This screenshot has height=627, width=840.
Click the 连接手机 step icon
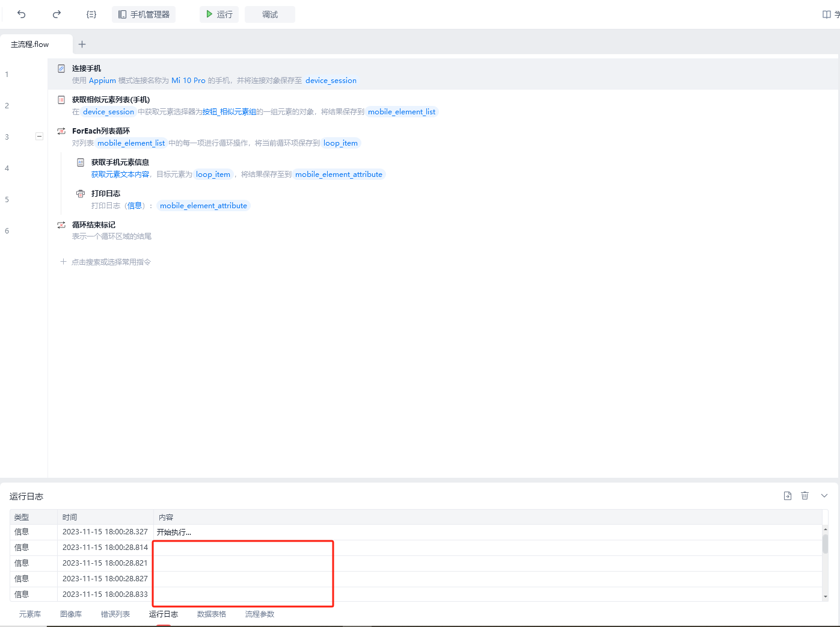click(x=61, y=69)
